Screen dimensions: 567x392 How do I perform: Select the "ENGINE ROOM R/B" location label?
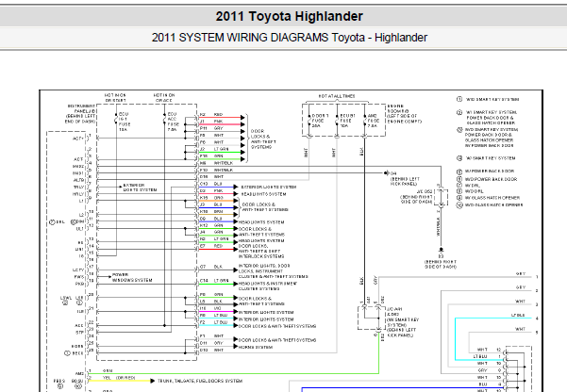405,114
